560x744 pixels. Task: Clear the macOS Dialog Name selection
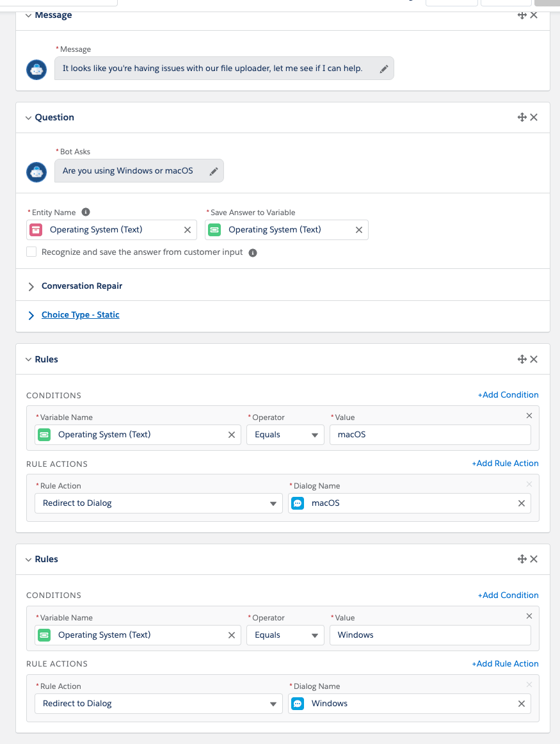coord(522,503)
